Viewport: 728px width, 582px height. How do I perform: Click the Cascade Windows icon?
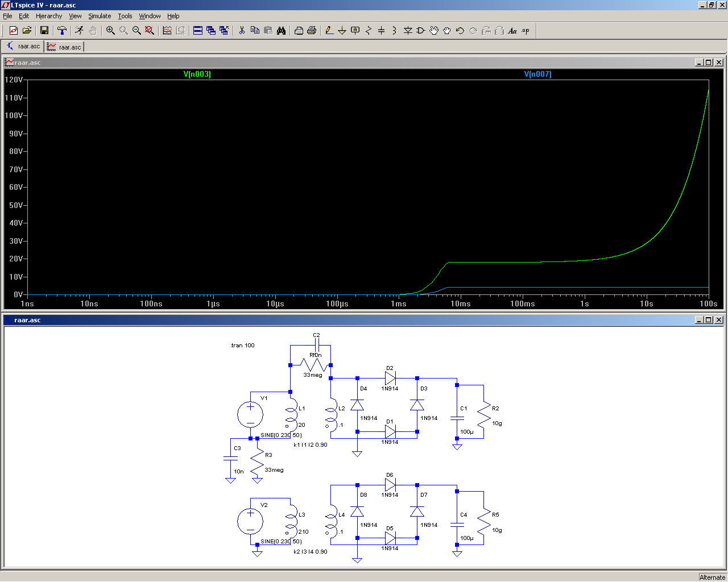tap(211, 31)
